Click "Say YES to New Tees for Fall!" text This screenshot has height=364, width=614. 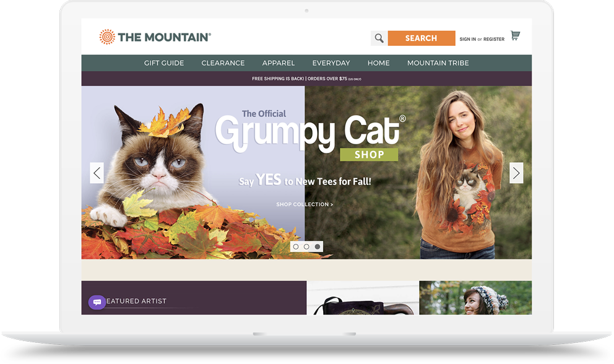coord(305,180)
